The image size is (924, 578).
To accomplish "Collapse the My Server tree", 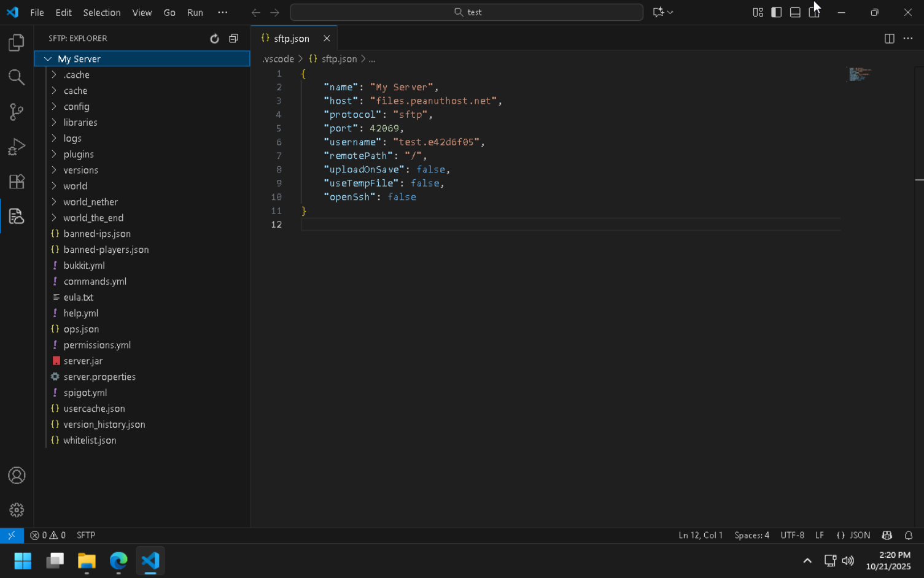I will (x=48, y=58).
